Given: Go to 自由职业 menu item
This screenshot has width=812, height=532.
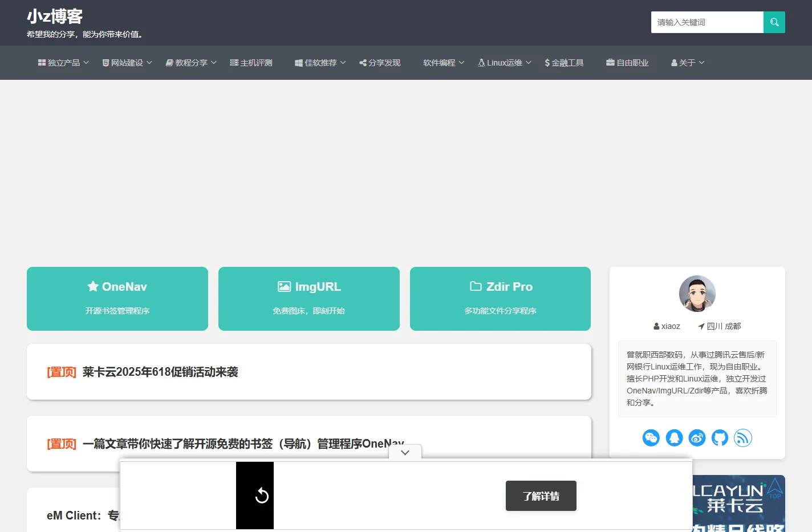Looking at the screenshot, I should coord(627,63).
